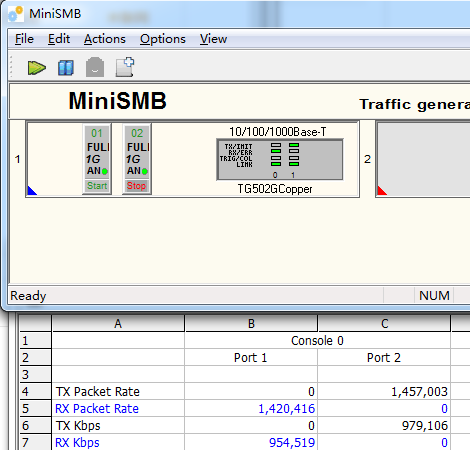Click the green Start play toolbar icon

[37, 68]
